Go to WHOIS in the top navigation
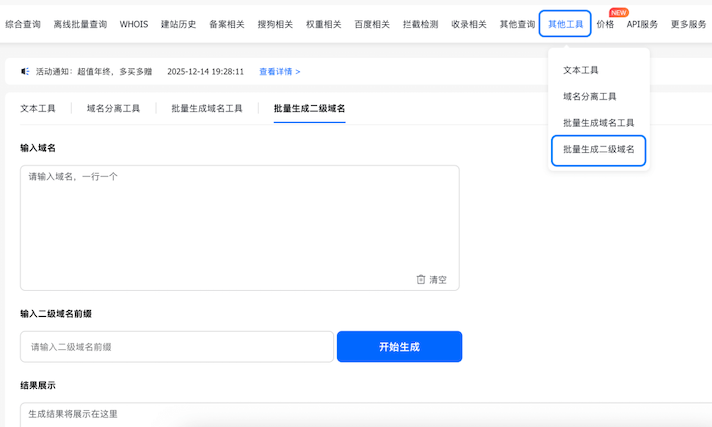This screenshot has height=427, width=712. 133,24
